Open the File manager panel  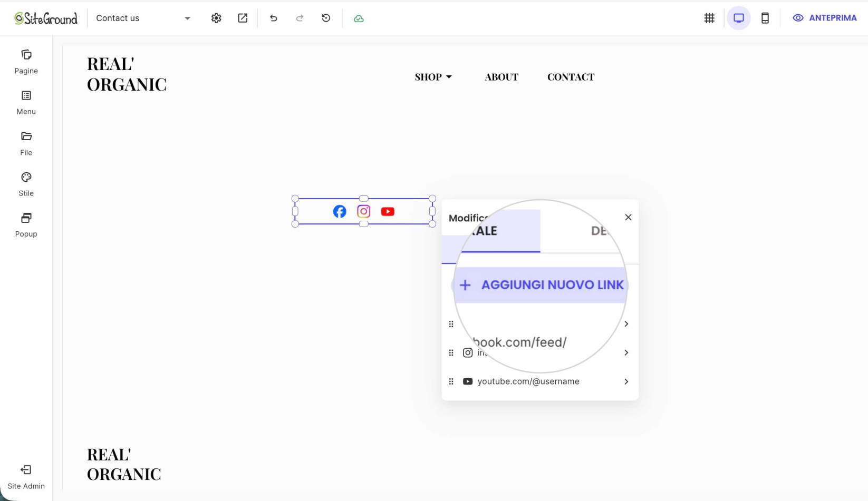tap(26, 144)
